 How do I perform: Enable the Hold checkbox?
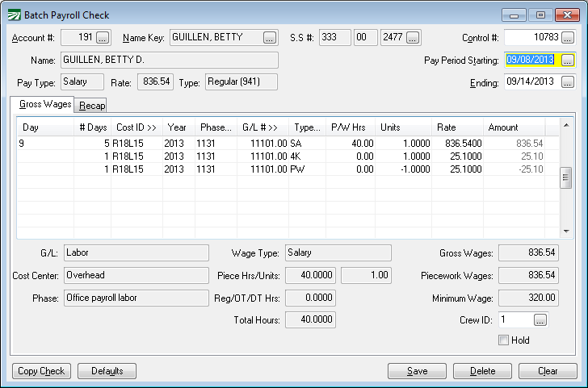(x=504, y=340)
